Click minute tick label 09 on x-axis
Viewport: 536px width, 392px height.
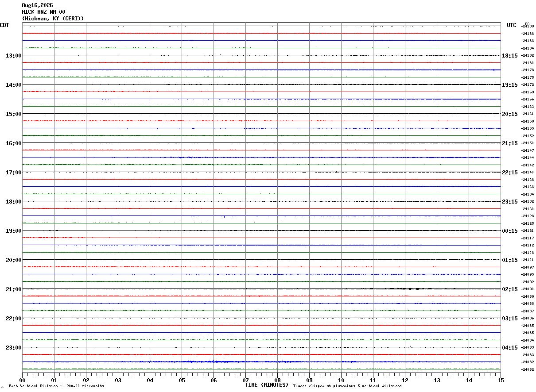309,380
